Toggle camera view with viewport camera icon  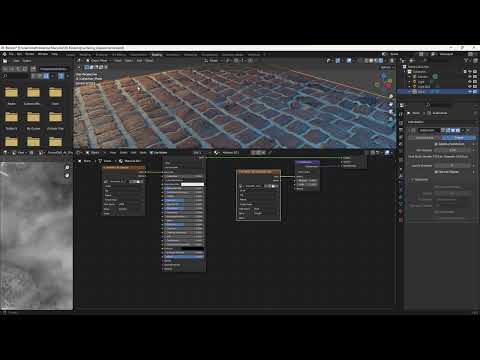(x=391, y=112)
